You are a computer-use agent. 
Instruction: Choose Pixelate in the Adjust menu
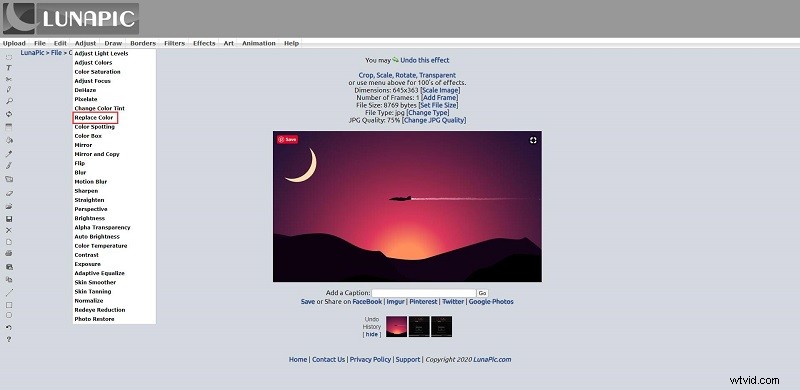(86, 100)
